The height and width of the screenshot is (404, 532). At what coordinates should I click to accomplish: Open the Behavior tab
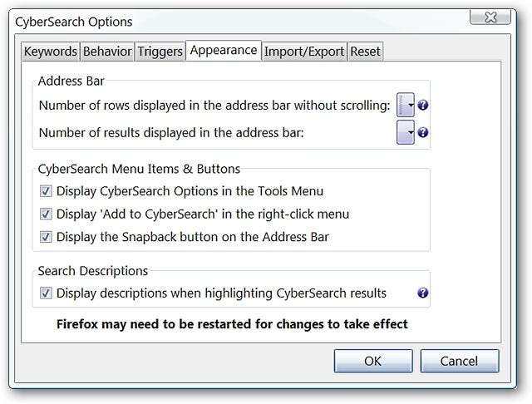pos(107,52)
